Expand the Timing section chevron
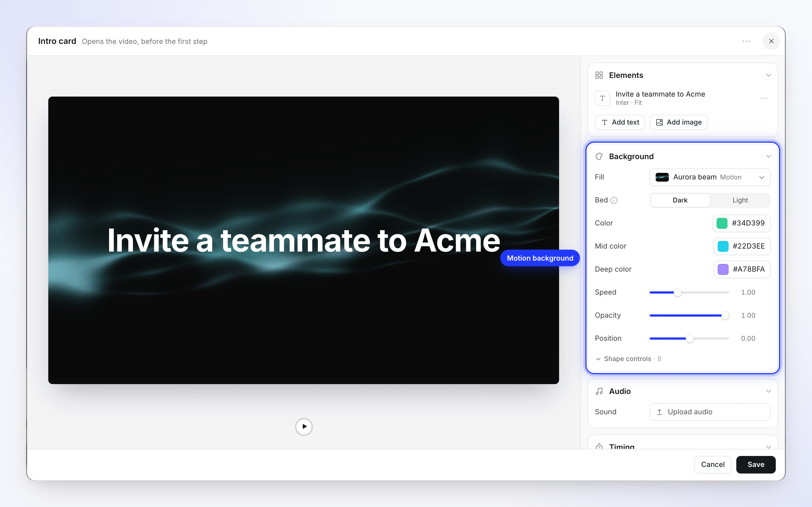This screenshot has height=507, width=812. click(768, 447)
